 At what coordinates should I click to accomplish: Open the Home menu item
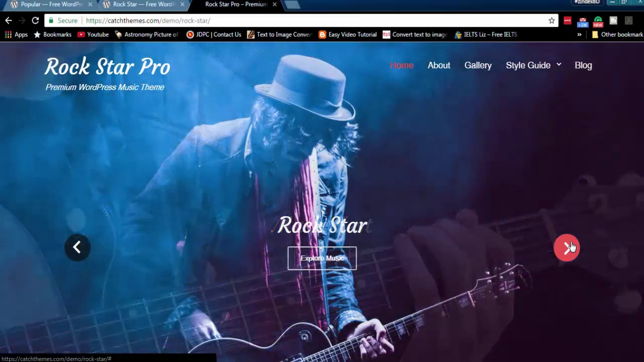click(x=401, y=65)
